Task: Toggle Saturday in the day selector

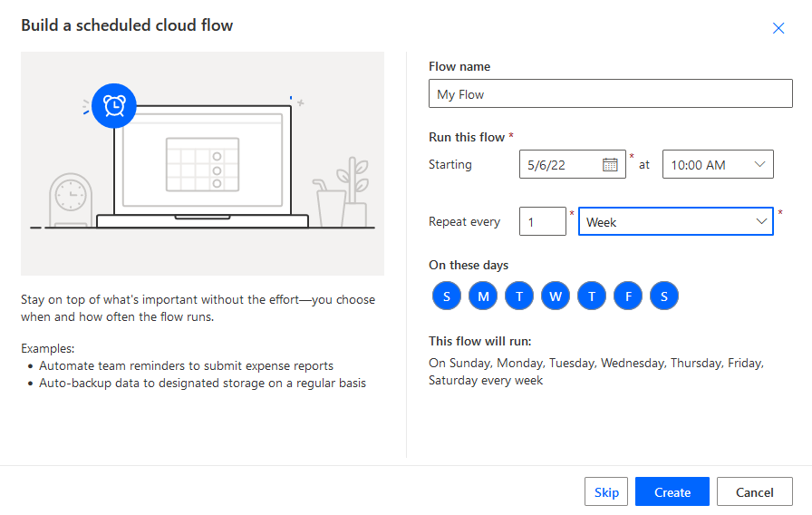Action: [x=664, y=296]
